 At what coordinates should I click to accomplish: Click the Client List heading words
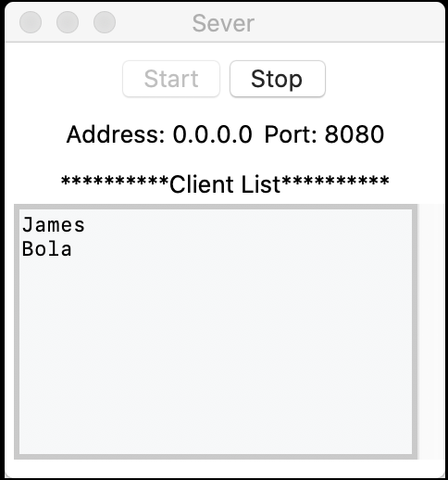point(225,184)
